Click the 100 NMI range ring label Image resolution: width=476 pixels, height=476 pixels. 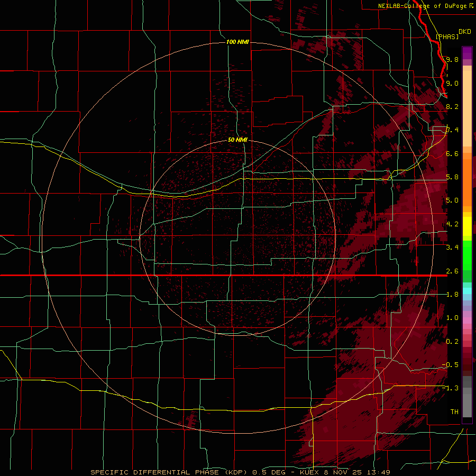click(x=237, y=42)
